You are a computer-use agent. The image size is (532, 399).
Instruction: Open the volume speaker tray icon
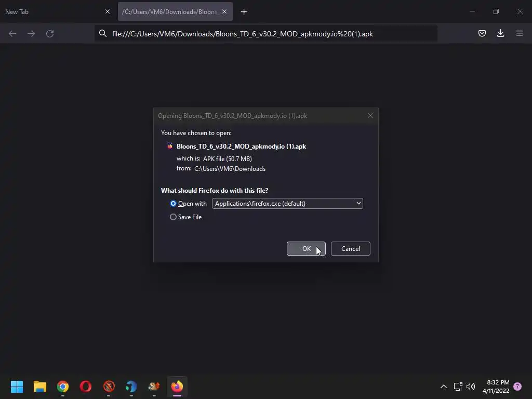pos(471,387)
